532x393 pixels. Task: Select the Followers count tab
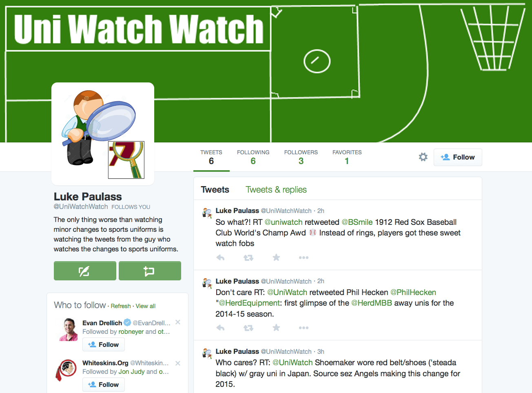coord(301,157)
